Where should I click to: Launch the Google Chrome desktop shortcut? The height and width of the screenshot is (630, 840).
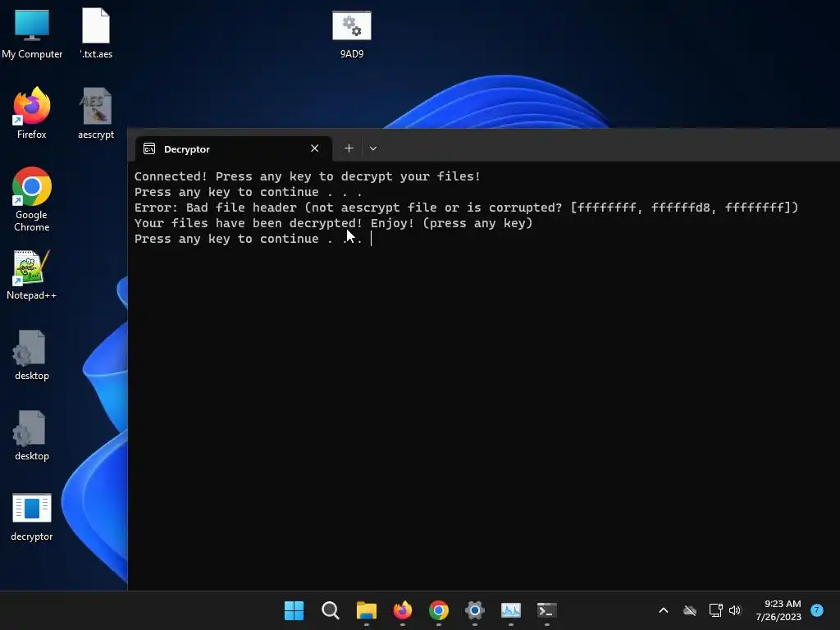point(32,199)
